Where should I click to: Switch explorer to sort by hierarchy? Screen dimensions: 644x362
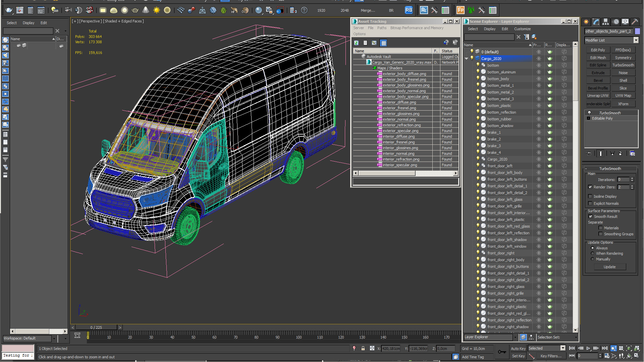(x=531, y=337)
